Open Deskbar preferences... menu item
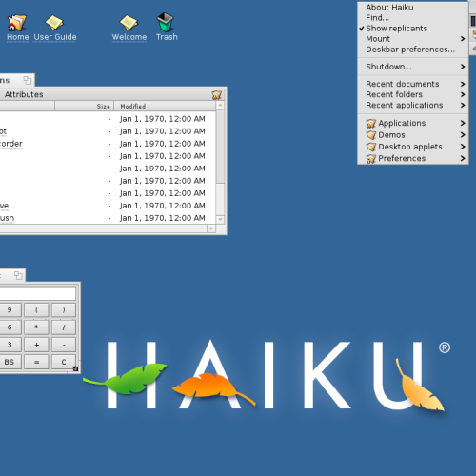The height and width of the screenshot is (476, 476). point(413,50)
